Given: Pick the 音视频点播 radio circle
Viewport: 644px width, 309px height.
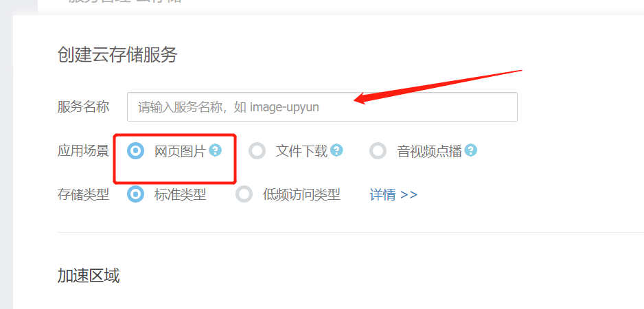Looking at the screenshot, I should pos(378,151).
